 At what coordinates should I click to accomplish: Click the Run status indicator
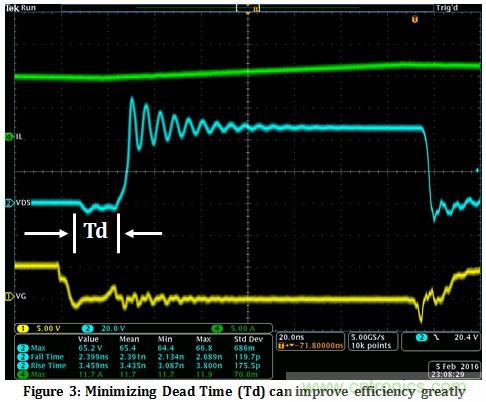[28, 8]
